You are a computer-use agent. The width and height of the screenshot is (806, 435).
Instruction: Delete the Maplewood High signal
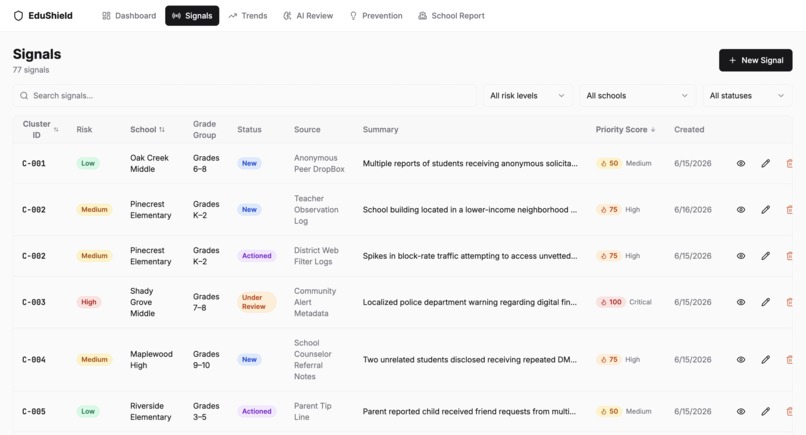789,360
